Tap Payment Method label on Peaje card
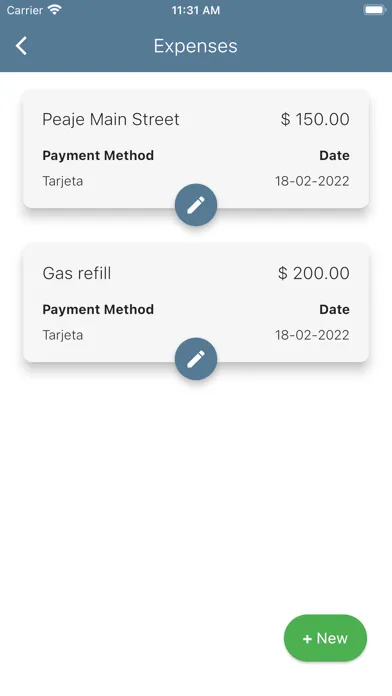Image resolution: width=392 pixels, height=696 pixels. tap(98, 156)
